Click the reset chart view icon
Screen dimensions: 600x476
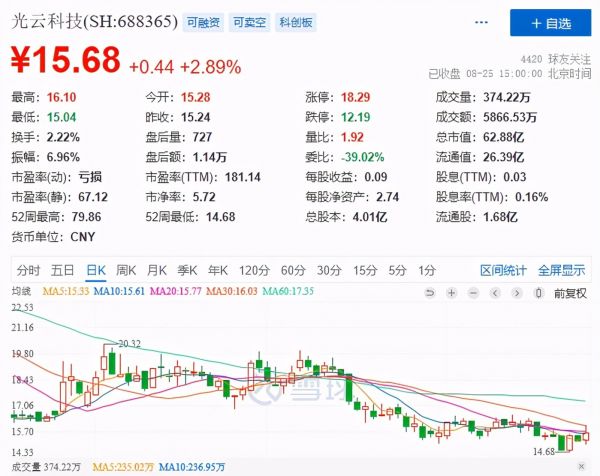[x=430, y=293]
